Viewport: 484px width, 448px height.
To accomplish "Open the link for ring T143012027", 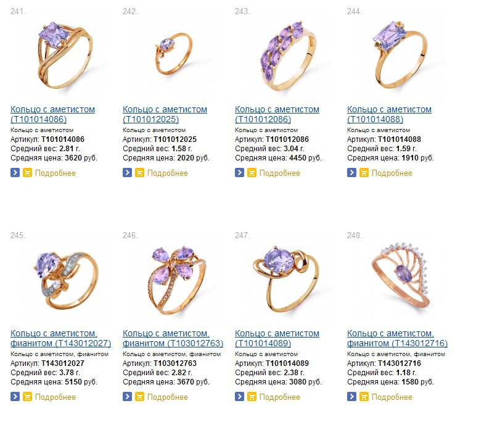I will click(x=60, y=338).
